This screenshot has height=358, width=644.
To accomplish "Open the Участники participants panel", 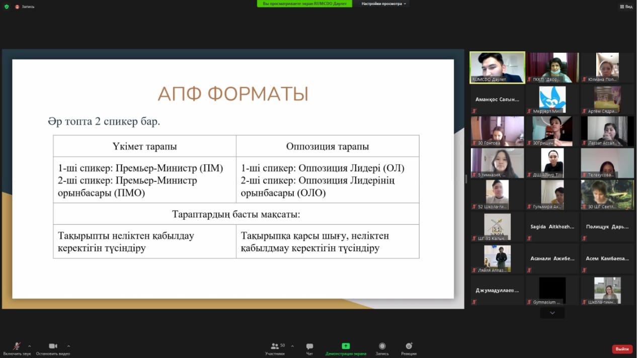I will pyautogui.click(x=275, y=346).
